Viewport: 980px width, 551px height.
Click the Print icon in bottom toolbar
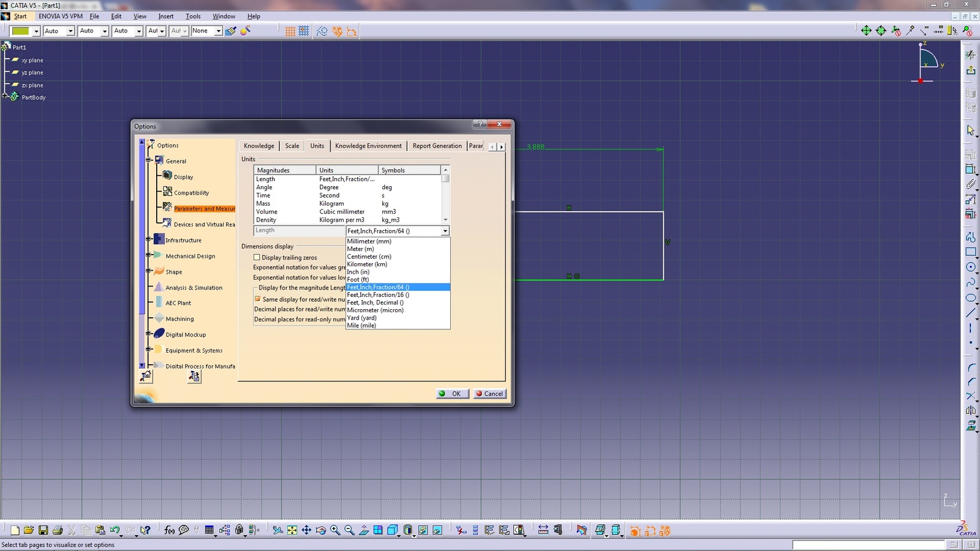pos(58,530)
